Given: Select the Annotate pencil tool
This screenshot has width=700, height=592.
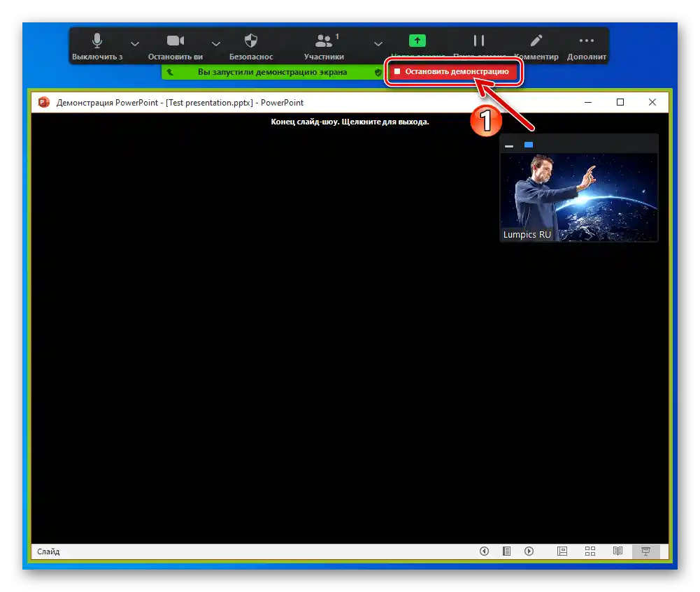Looking at the screenshot, I should (x=536, y=40).
